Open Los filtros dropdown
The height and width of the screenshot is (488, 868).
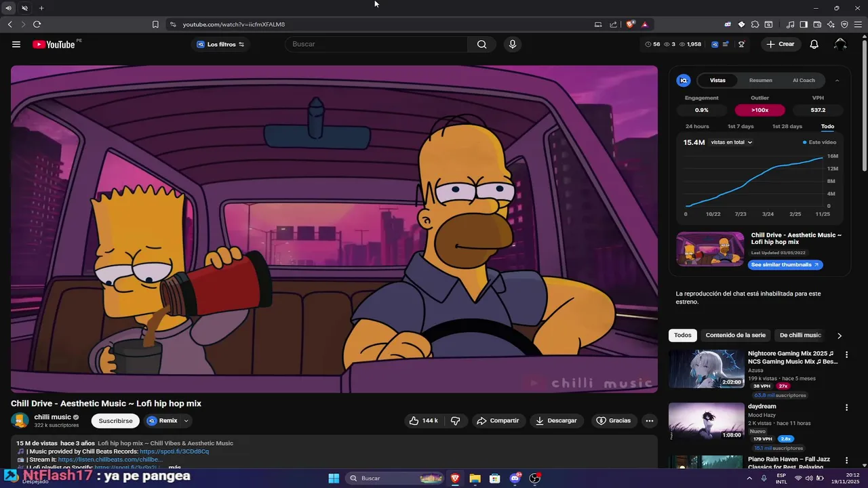(x=220, y=44)
